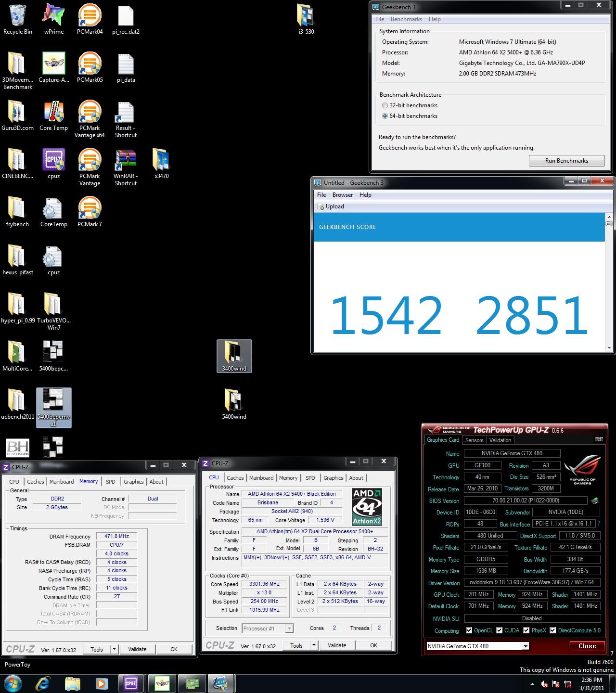Image resolution: width=616 pixels, height=693 pixels.
Task: Expand Tools arrow in CPU-Z Memory window
Action: click(x=114, y=649)
